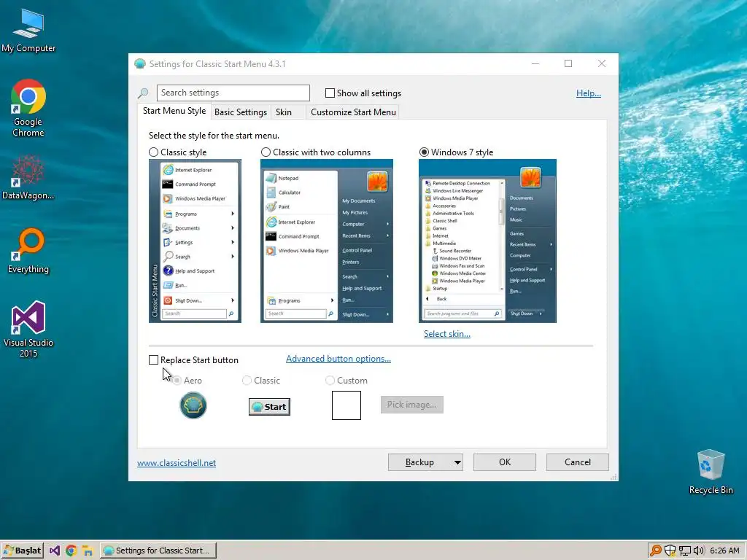Screen dimensions: 747x560
Task: Select the Classic style radio button
Action: click(153, 152)
